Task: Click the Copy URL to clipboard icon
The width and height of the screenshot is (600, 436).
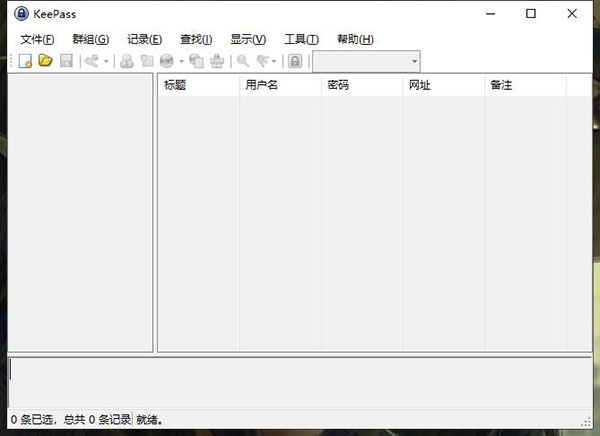Action: (x=197, y=61)
